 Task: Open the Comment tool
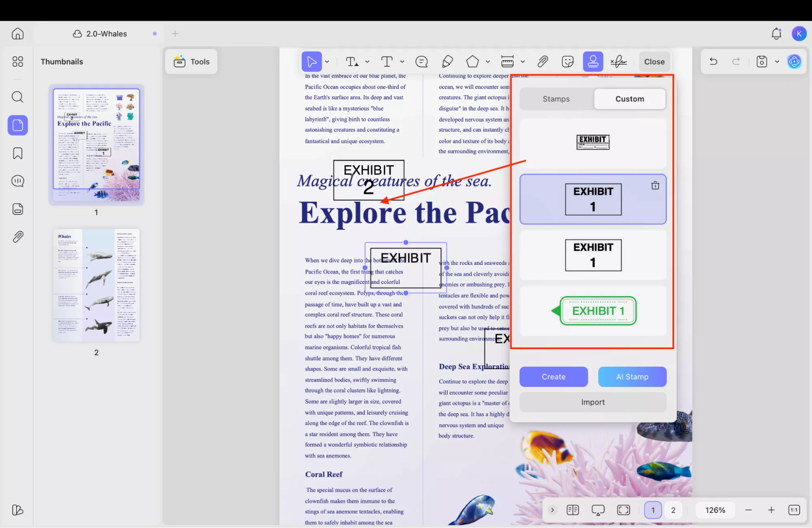coord(422,61)
